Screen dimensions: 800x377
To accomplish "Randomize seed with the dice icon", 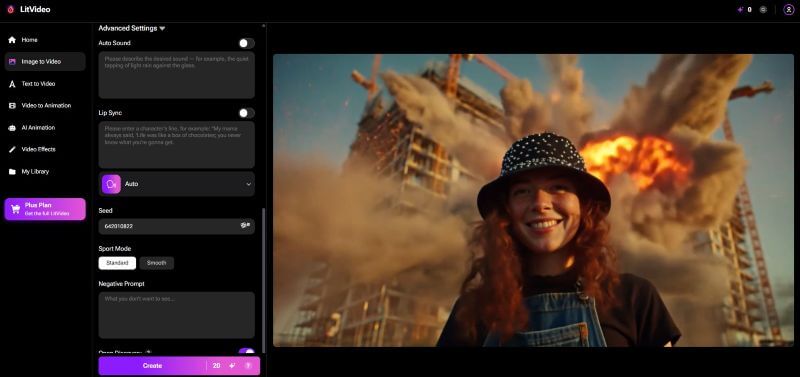I will click(x=245, y=225).
